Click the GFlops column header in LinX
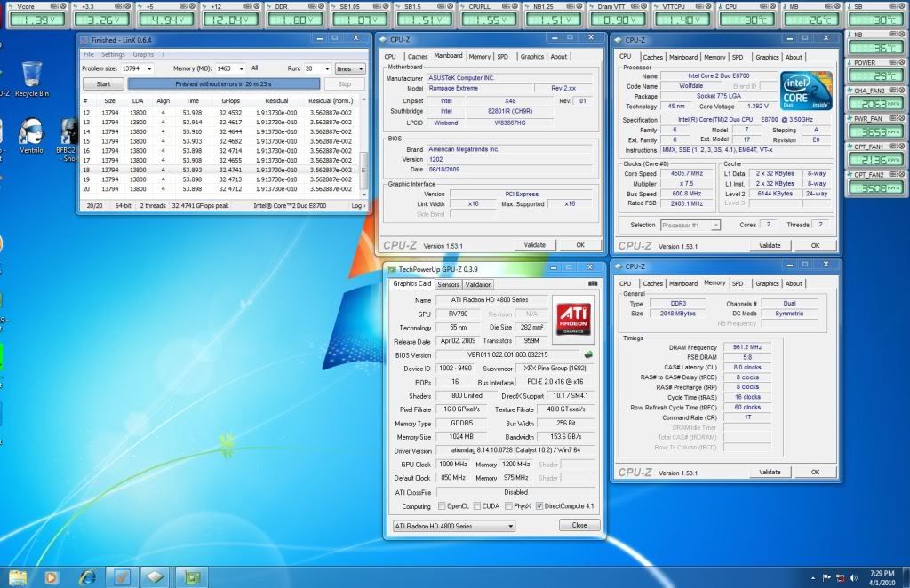The image size is (910, 588). click(230, 101)
